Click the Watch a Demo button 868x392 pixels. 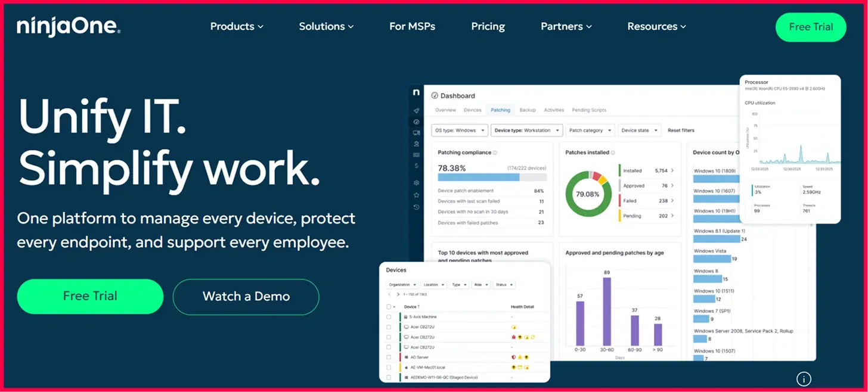246,297
